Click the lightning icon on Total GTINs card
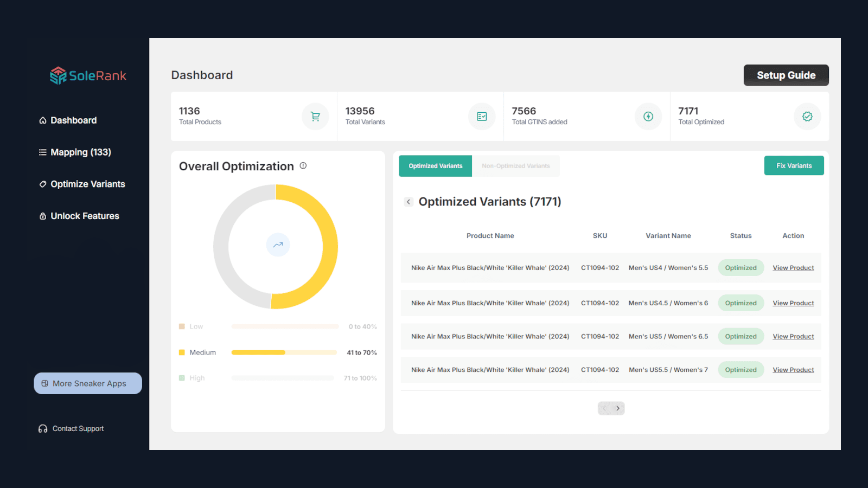Screen dimensions: 868x488 click(648, 116)
